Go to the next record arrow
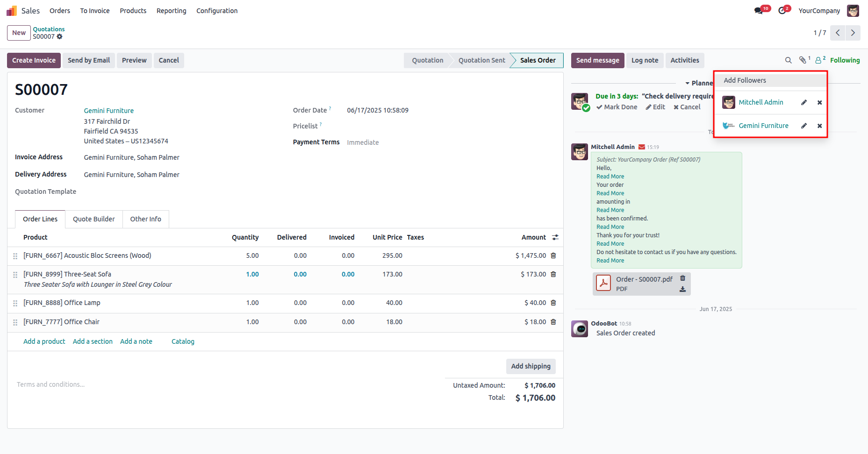Image resolution: width=868 pixels, height=454 pixels. pos(853,33)
